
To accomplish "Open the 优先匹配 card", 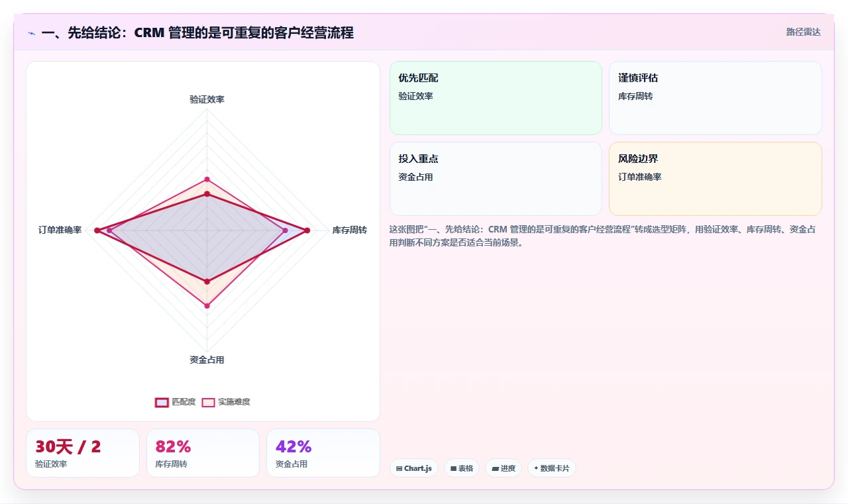I will [496, 98].
